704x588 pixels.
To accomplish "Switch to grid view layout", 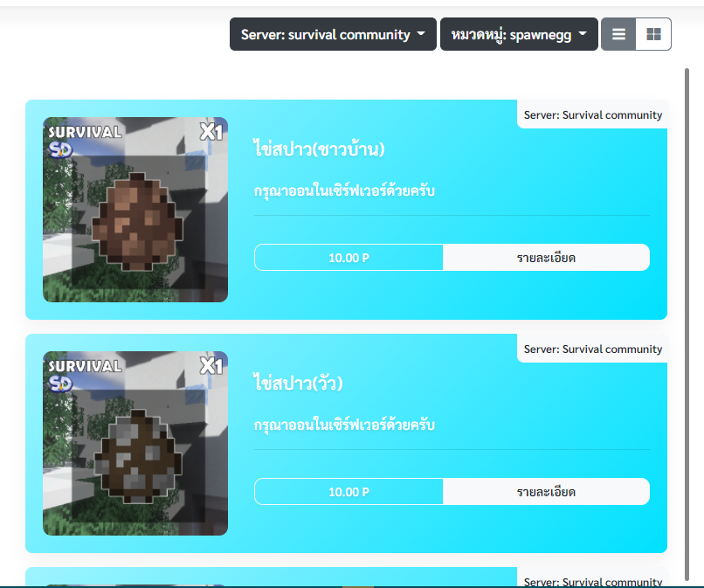I will [653, 34].
